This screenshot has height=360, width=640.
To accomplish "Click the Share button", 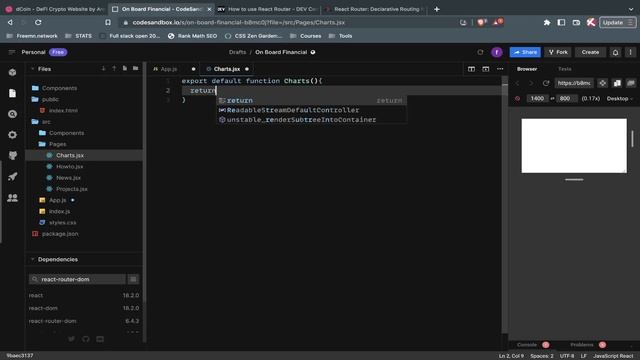I will coord(525,52).
